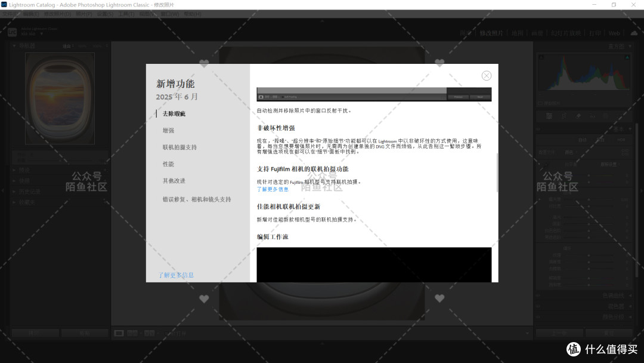644x363 pixels.
Task: Click the 非破坏性增强 heading text
Action: [276, 128]
